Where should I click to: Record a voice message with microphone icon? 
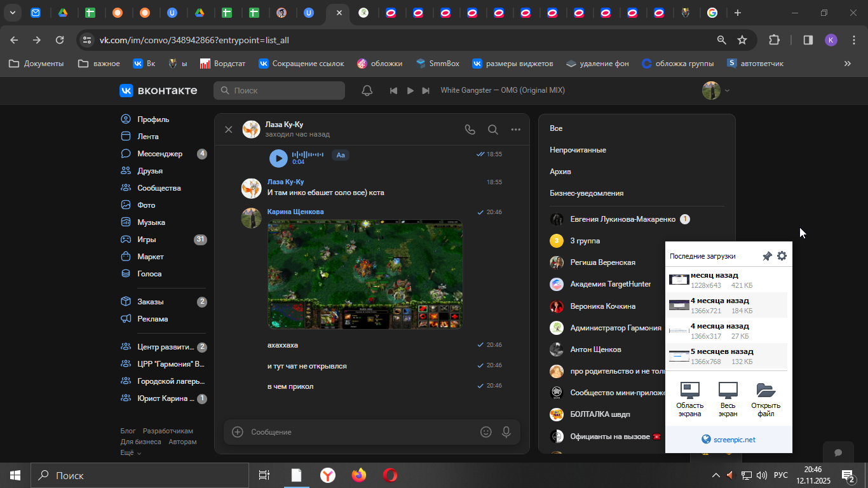[x=506, y=432]
